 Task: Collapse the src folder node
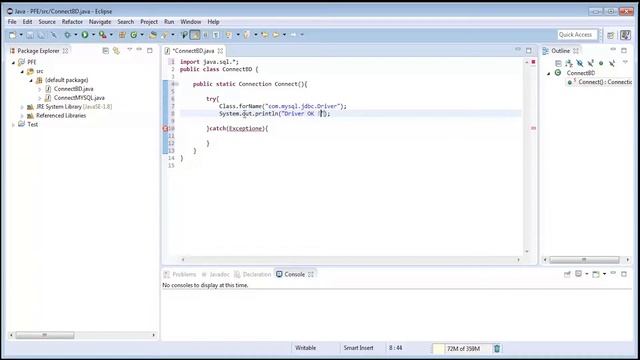(x=22, y=71)
